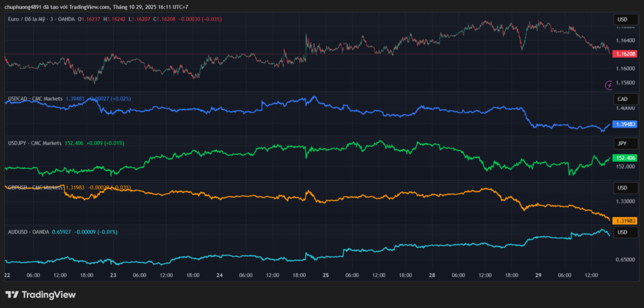
Task: Click the TradingView logo
Action: click(40, 295)
